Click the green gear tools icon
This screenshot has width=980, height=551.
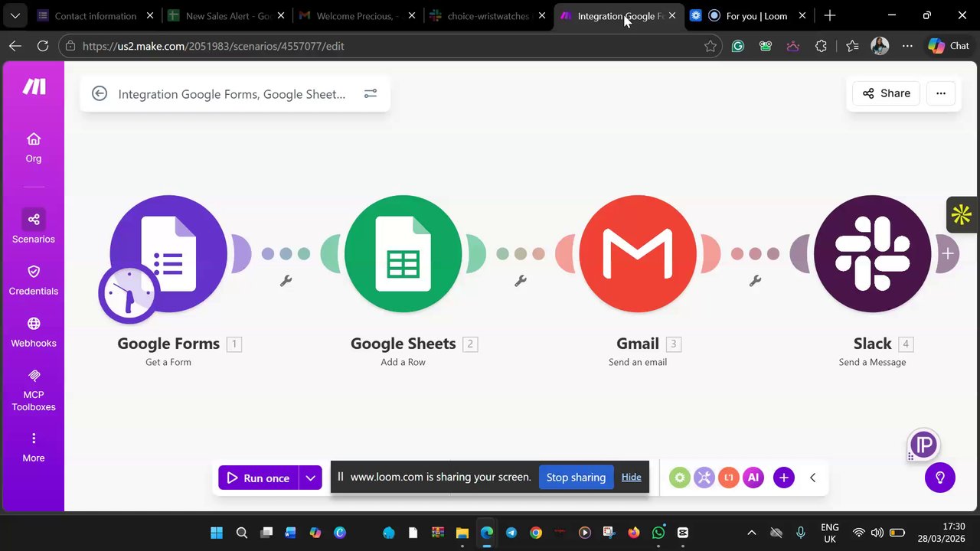(680, 478)
